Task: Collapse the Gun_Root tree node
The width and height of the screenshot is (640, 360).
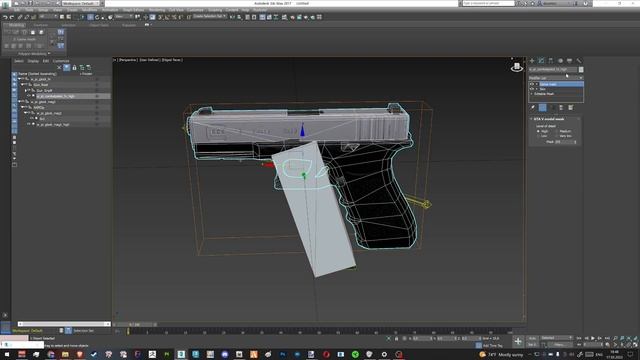Action: coord(23,84)
